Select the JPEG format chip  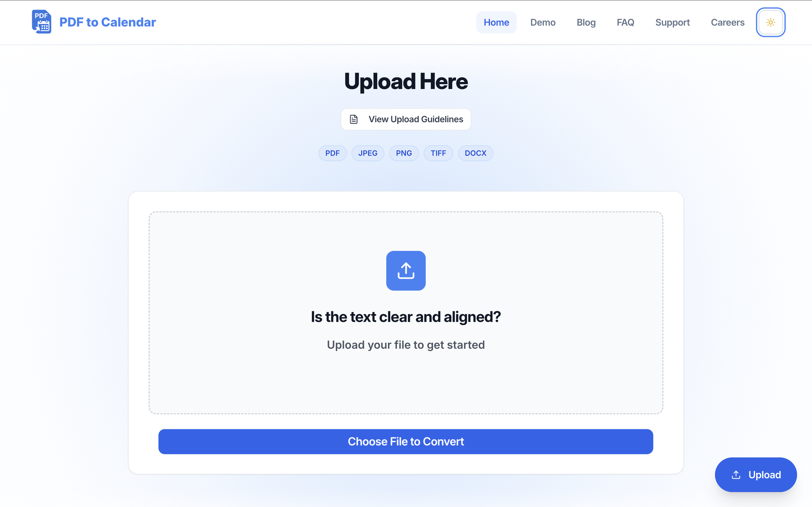pyautogui.click(x=368, y=153)
